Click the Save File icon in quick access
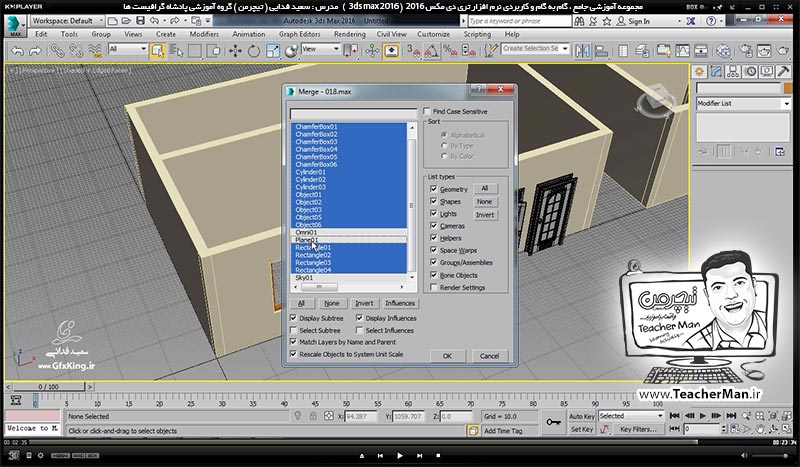The image size is (800, 467). coord(140,21)
